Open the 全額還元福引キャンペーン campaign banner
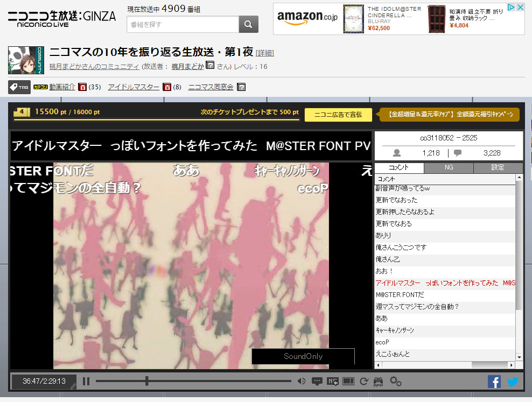Viewport: 532px width, 402px height. pos(449,115)
